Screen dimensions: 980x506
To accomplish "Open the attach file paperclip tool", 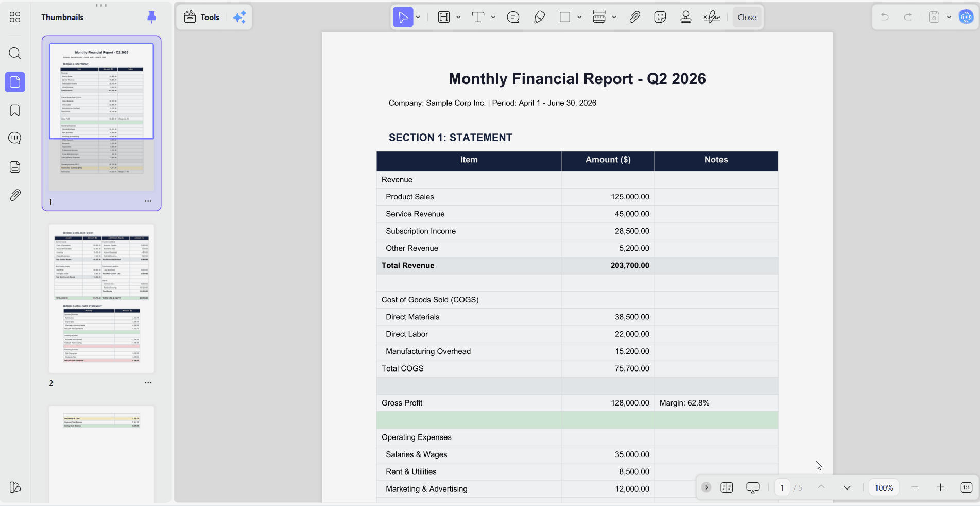I will 634,18.
